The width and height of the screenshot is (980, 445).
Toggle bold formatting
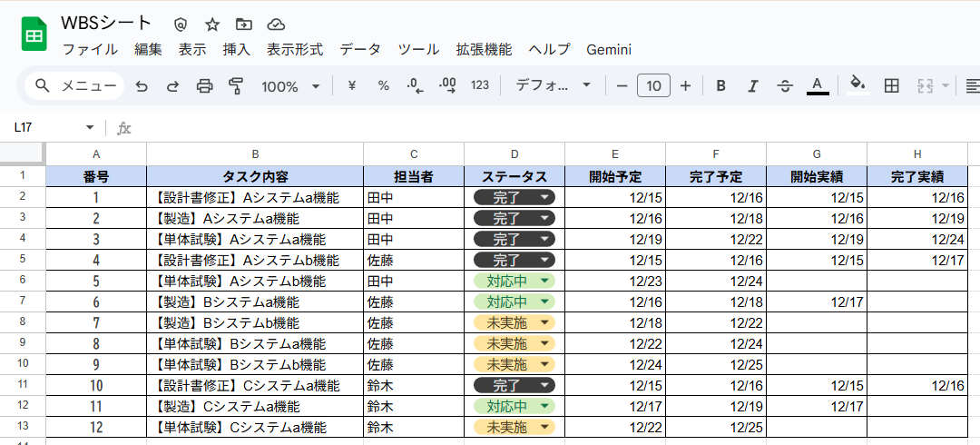pyautogui.click(x=720, y=86)
